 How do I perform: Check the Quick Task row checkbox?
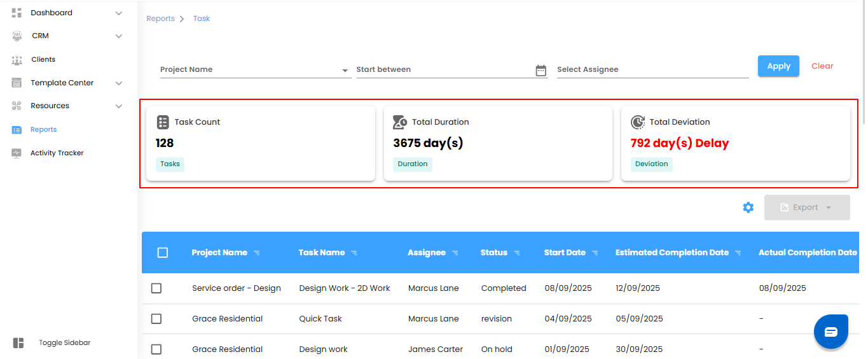click(x=156, y=319)
